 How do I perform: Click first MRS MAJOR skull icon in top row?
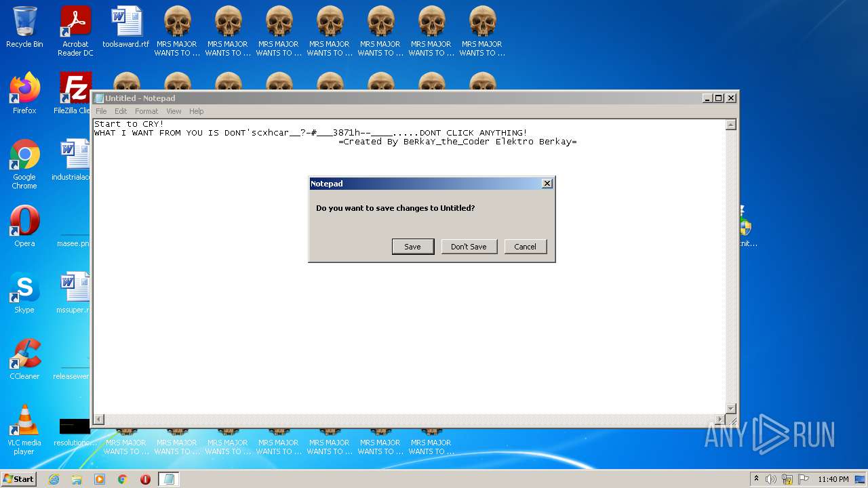pos(177,31)
